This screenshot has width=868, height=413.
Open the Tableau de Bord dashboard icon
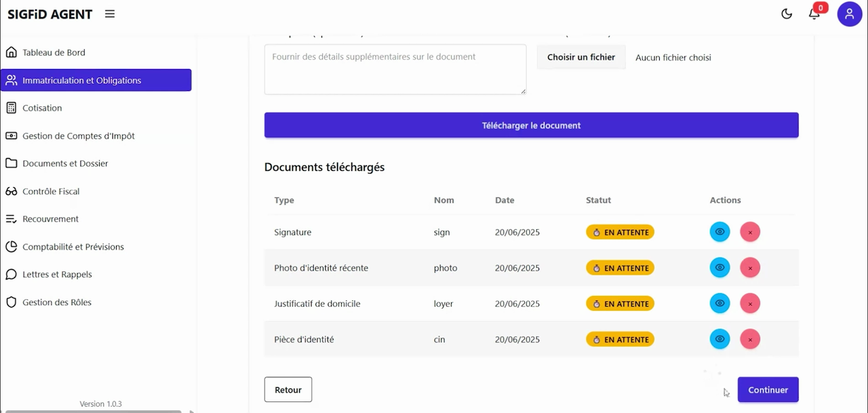click(12, 52)
